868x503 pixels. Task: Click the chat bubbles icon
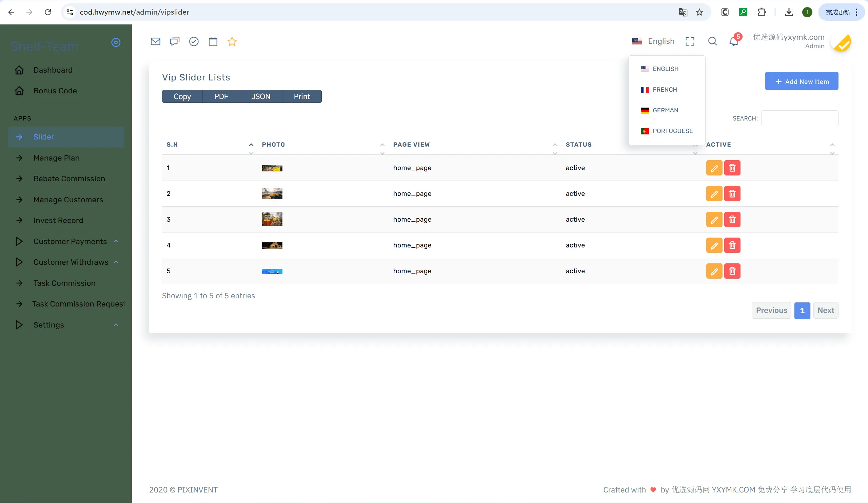pyautogui.click(x=175, y=42)
